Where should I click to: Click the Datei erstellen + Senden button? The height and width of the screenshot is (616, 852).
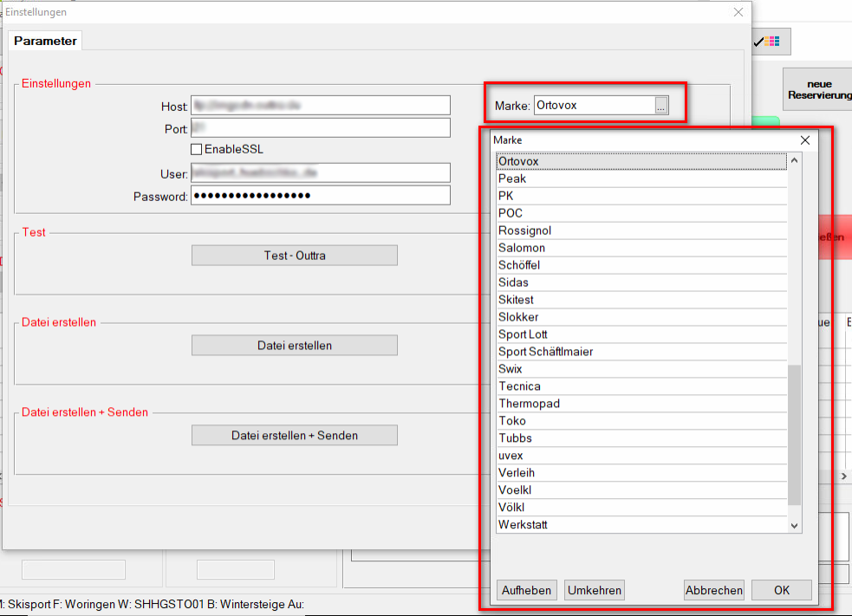pyautogui.click(x=295, y=435)
